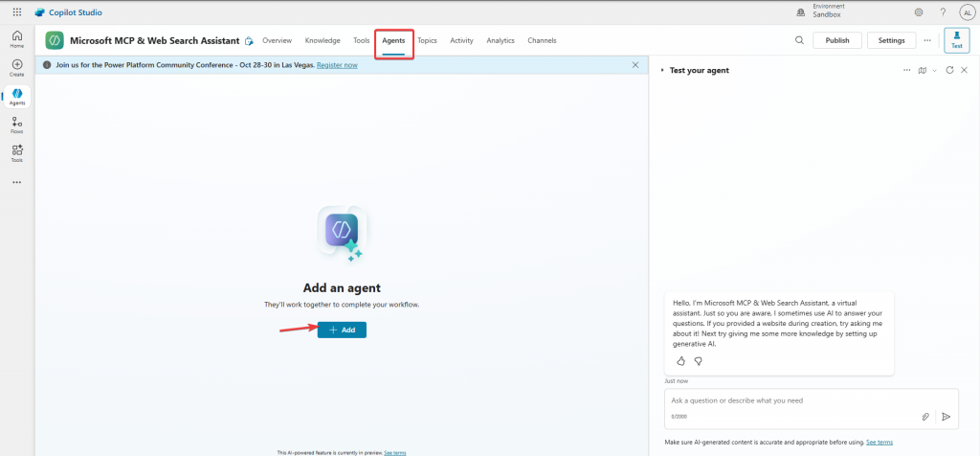This screenshot has height=456, width=980.
Task: Open See terms link in test panel
Action: pyautogui.click(x=880, y=443)
